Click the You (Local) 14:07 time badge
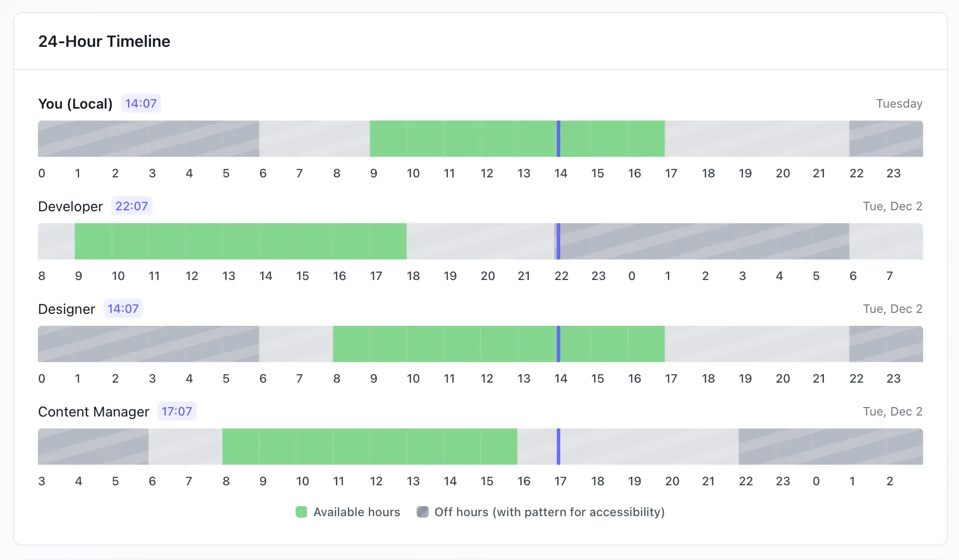 click(x=141, y=104)
